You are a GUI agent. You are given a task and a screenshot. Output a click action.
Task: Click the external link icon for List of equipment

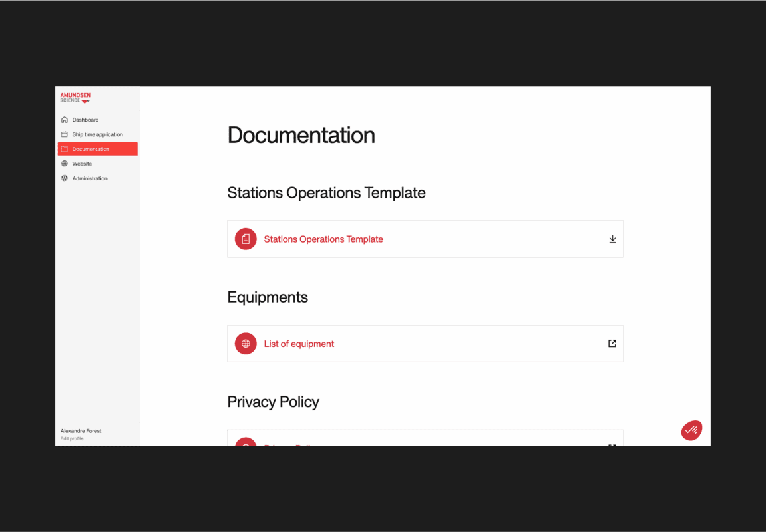tap(612, 344)
